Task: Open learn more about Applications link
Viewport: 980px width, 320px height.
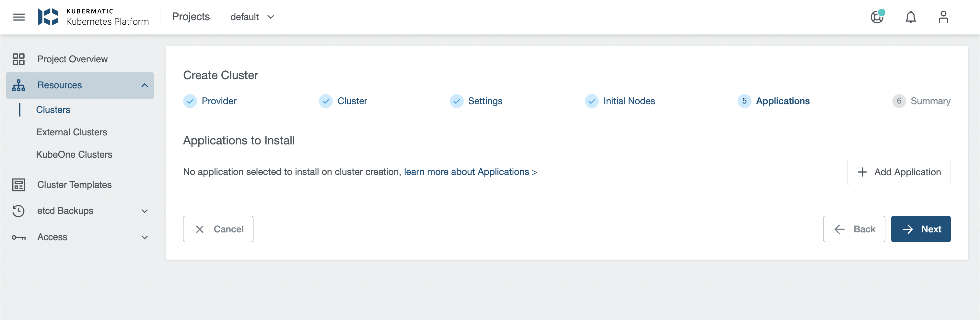Action: click(471, 172)
